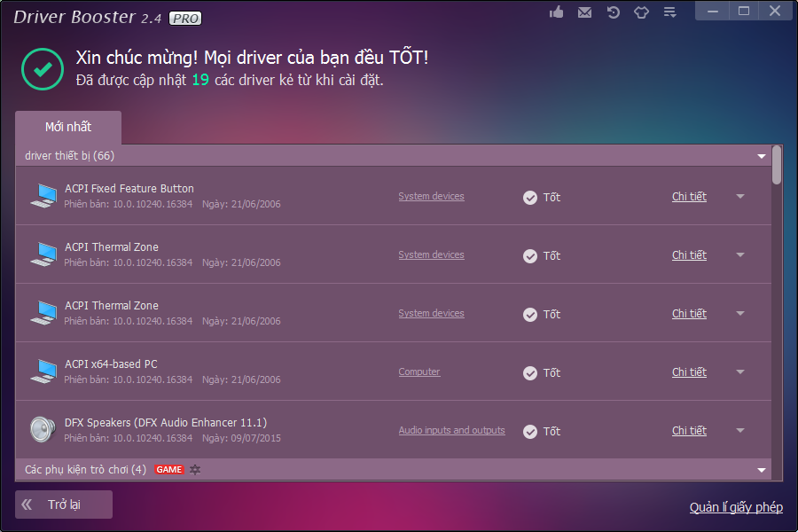Open the feedback envelope icon
798x532 pixels.
[x=585, y=12]
